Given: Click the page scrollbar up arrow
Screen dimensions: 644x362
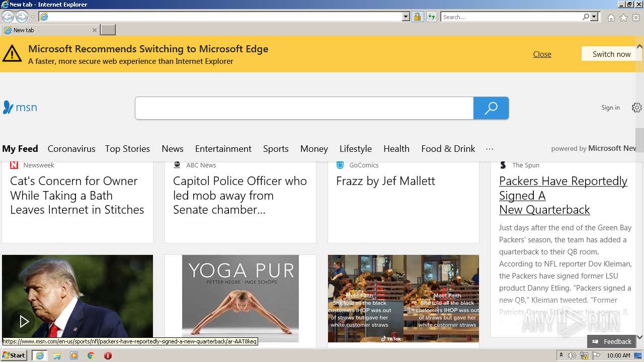Looking at the screenshot, I should pos(639,46).
